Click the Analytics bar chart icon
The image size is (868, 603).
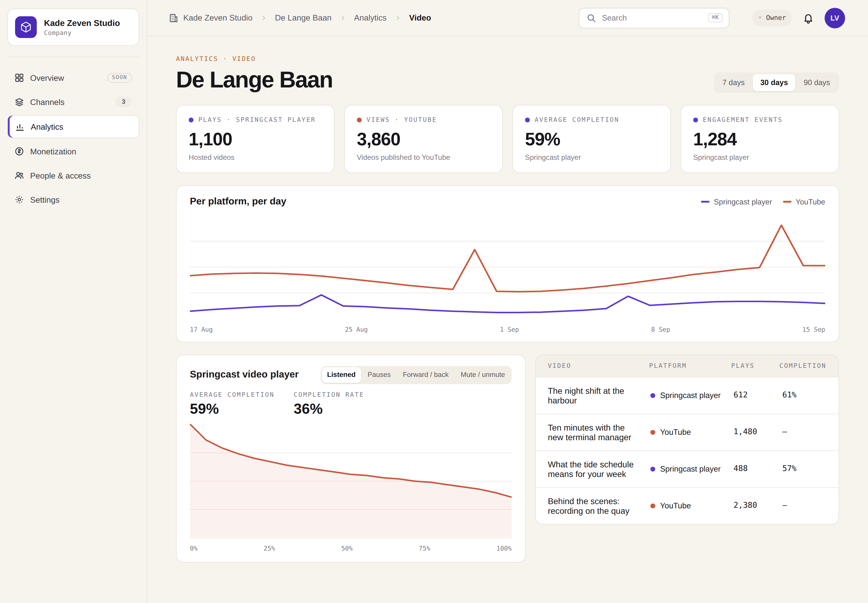20,127
